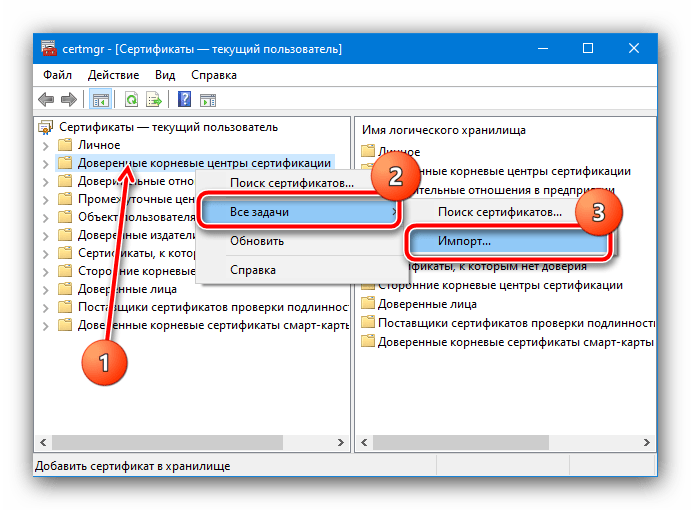Toggle the show/hide console tree icon
Viewport: 691px width, 510px height.
(x=100, y=100)
